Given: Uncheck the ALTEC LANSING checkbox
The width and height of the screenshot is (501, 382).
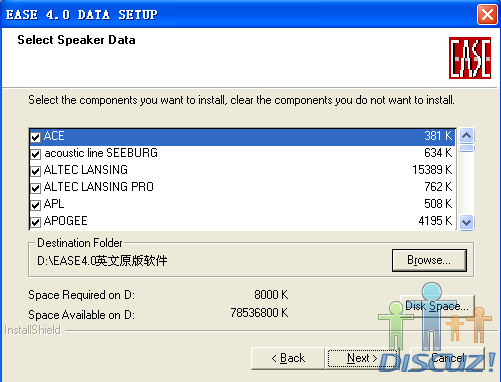Looking at the screenshot, I should coord(36,171).
